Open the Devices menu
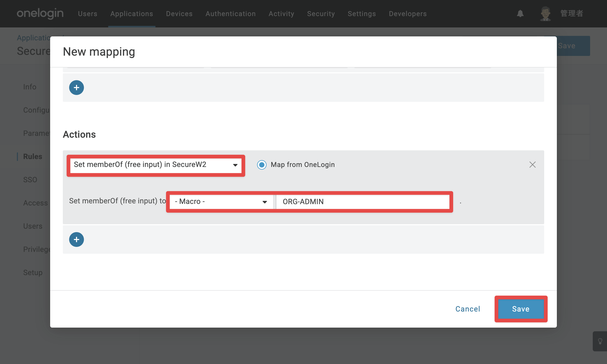Image resolution: width=607 pixels, height=364 pixels. [179, 14]
